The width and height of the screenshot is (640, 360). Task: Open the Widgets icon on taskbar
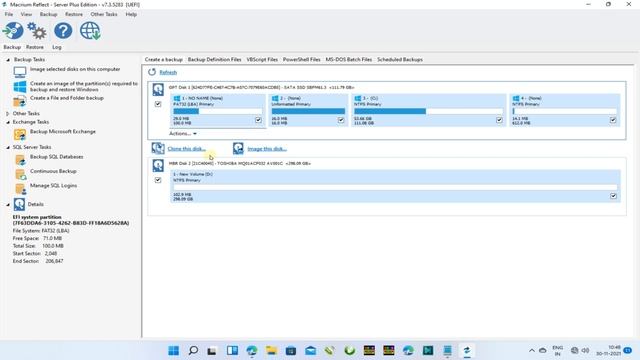(x=232, y=350)
